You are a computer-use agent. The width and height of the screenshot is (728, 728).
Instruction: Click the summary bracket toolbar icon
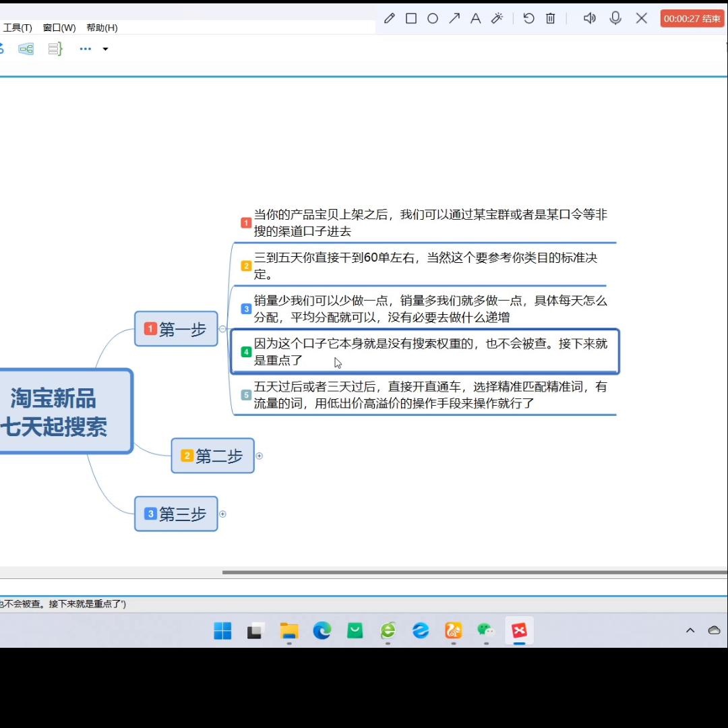tap(55, 49)
